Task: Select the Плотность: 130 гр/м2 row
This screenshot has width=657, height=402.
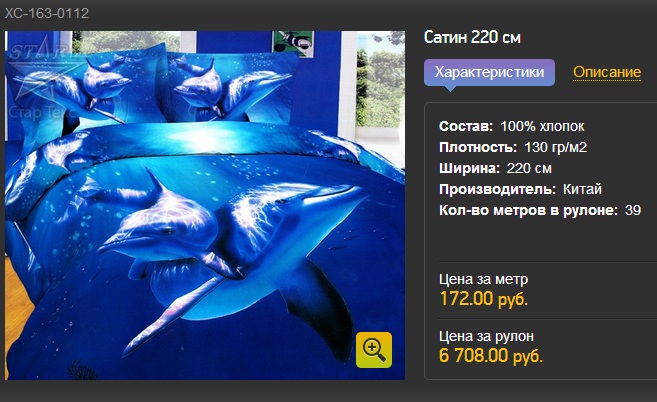Action: (513, 147)
